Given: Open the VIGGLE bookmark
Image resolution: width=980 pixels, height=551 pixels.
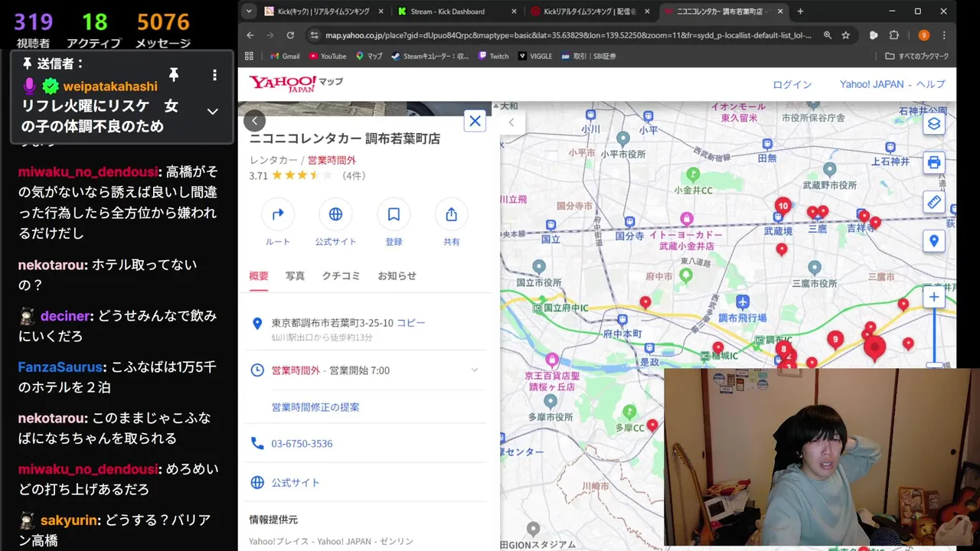Looking at the screenshot, I should 535,56.
